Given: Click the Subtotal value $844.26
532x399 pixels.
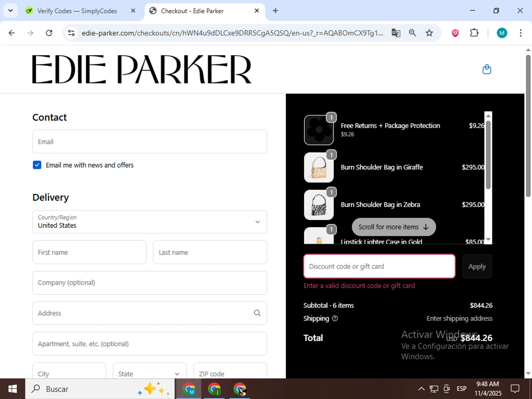Looking at the screenshot, I should [x=481, y=305].
